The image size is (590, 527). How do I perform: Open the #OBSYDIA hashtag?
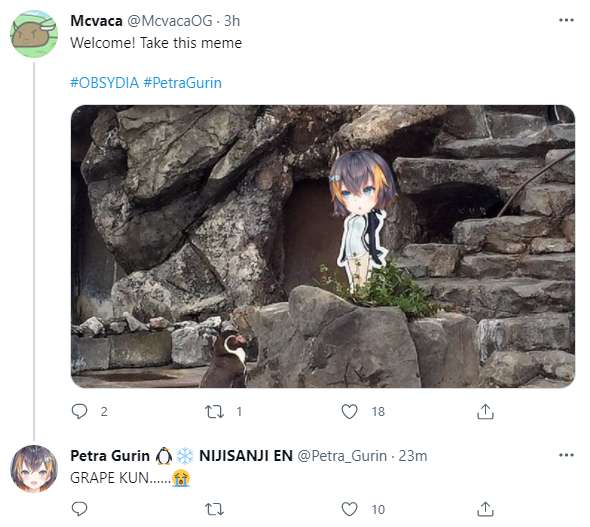pyautogui.click(x=105, y=83)
